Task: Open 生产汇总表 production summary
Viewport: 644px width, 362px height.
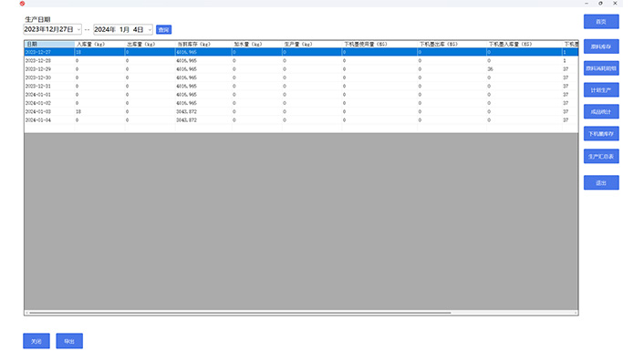Action: (x=601, y=156)
